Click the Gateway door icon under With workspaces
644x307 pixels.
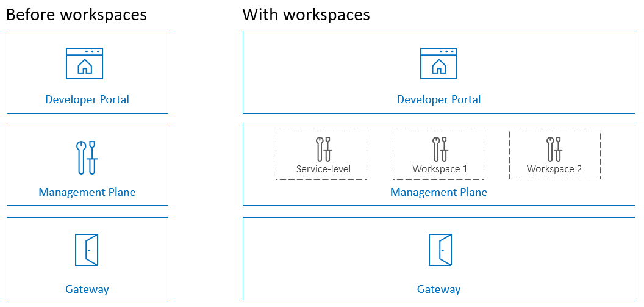pyautogui.click(x=440, y=250)
